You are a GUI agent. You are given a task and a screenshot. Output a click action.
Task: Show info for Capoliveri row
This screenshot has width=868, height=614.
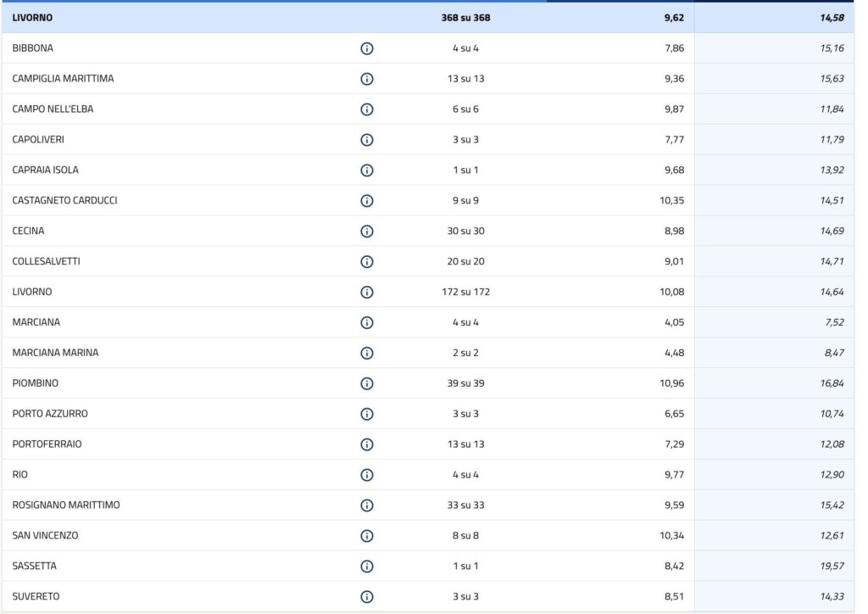(x=367, y=140)
